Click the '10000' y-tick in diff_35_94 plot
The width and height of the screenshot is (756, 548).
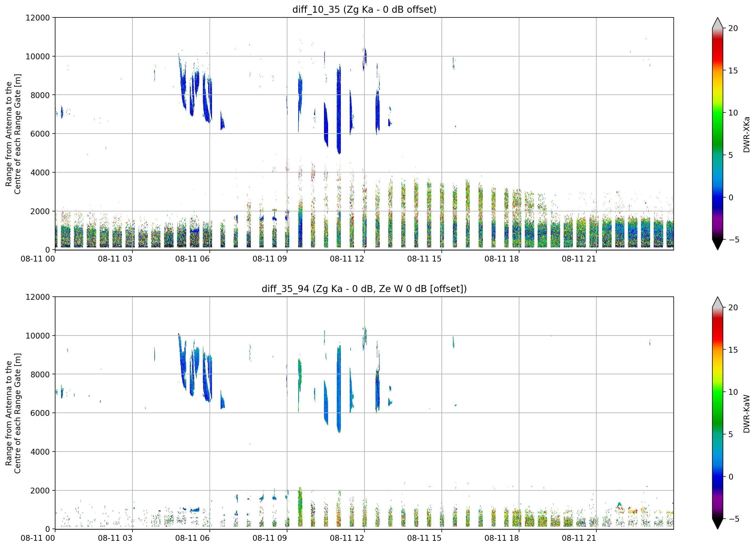(x=38, y=336)
